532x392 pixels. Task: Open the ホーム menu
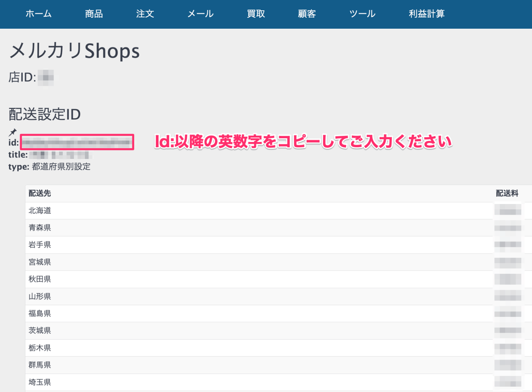click(x=39, y=14)
